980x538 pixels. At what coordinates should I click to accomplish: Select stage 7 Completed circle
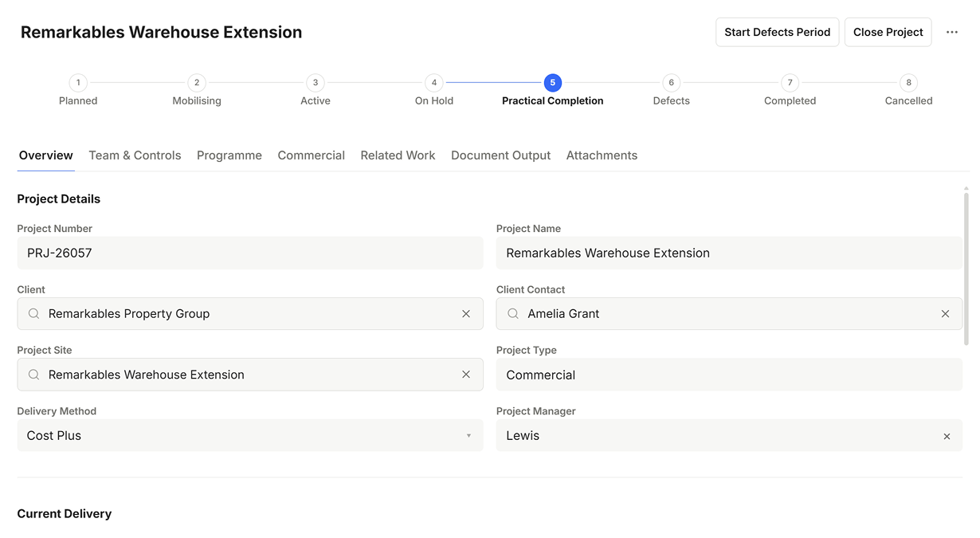pos(790,82)
